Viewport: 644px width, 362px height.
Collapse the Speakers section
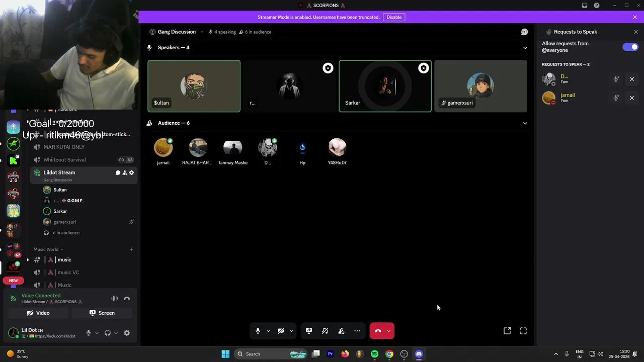525,48
